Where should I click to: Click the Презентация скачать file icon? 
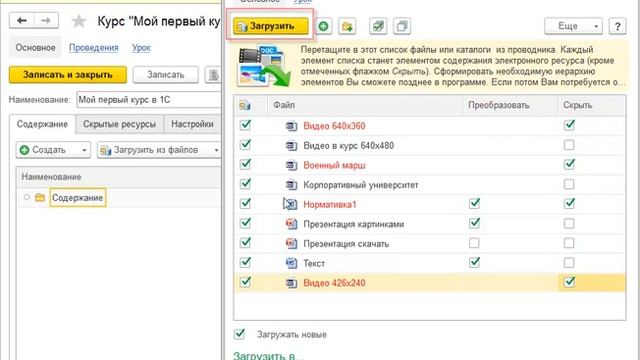pyautogui.click(x=291, y=243)
